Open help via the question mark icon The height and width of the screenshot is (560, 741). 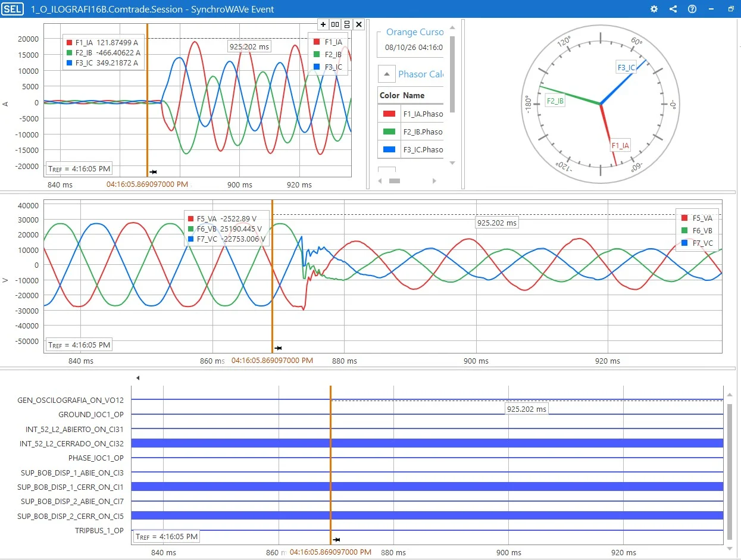(x=692, y=9)
